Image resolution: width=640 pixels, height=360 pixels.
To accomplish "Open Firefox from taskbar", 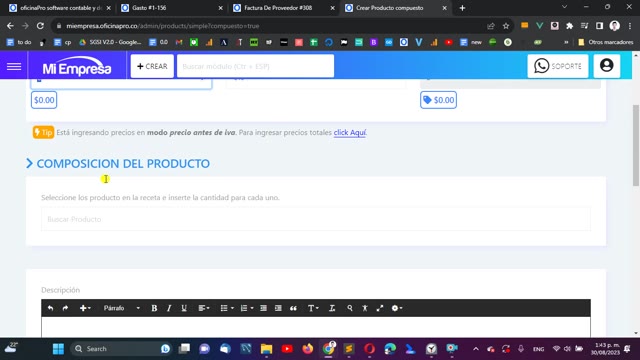I will point(308,349).
